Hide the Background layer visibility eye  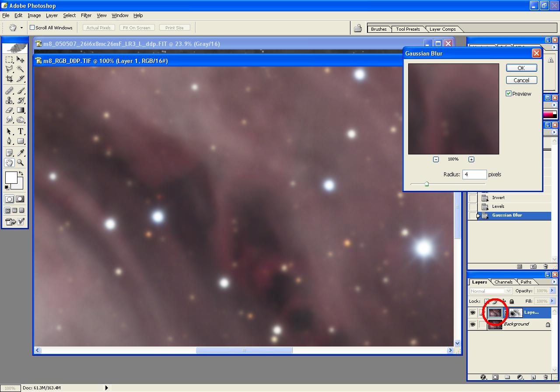click(x=472, y=325)
